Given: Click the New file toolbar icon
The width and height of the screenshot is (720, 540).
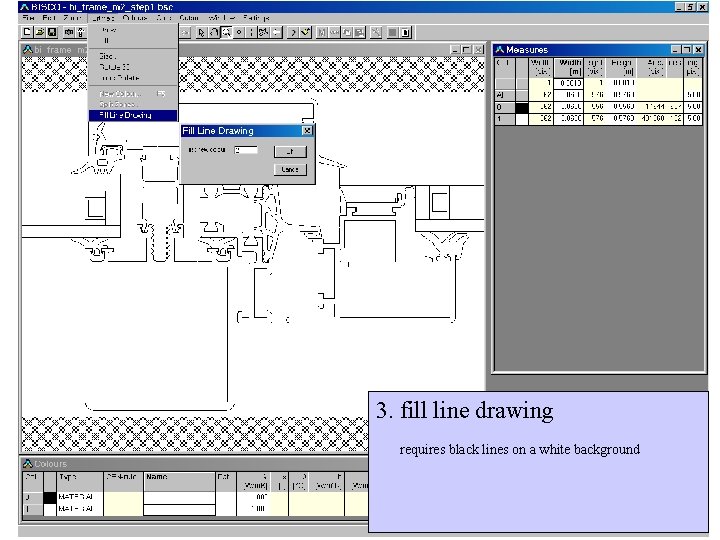Looking at the screenshot, I should [28, 32].
